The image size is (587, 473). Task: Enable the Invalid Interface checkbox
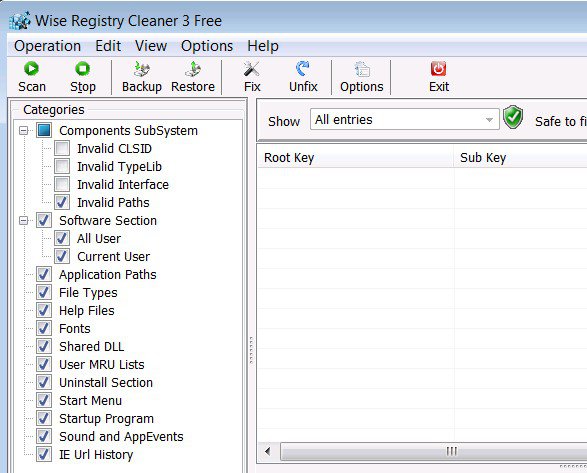tap(62, 184)
